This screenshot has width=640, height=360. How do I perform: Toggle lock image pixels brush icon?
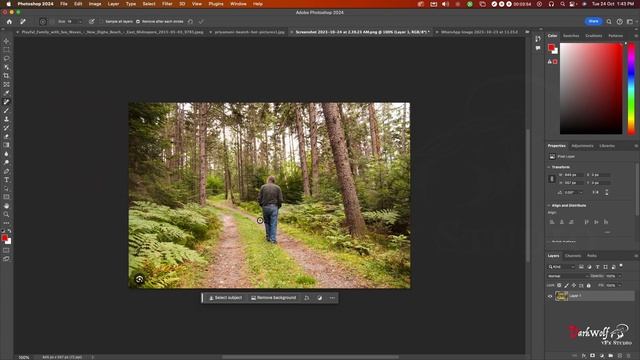click(567, 285)
